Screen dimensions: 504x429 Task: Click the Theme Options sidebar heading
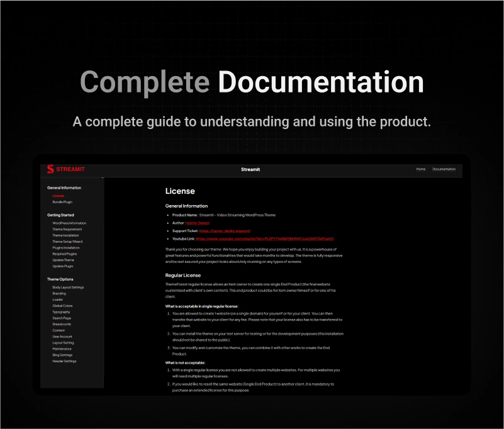[60, 279]
